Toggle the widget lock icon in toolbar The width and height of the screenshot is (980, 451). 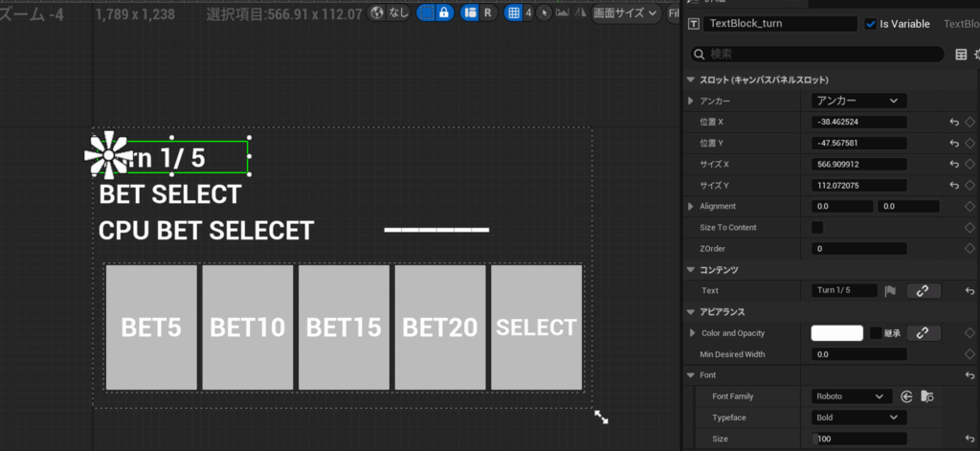pos(443,13)
